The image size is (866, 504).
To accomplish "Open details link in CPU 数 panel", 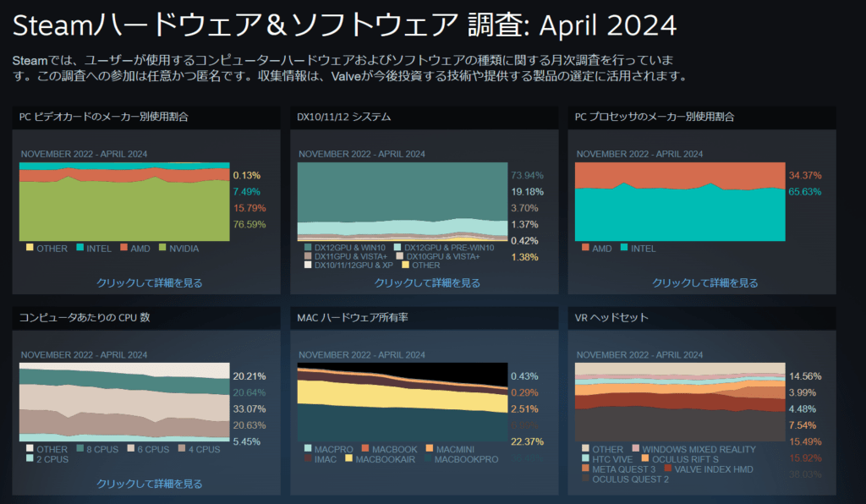I will pos(149,484).
